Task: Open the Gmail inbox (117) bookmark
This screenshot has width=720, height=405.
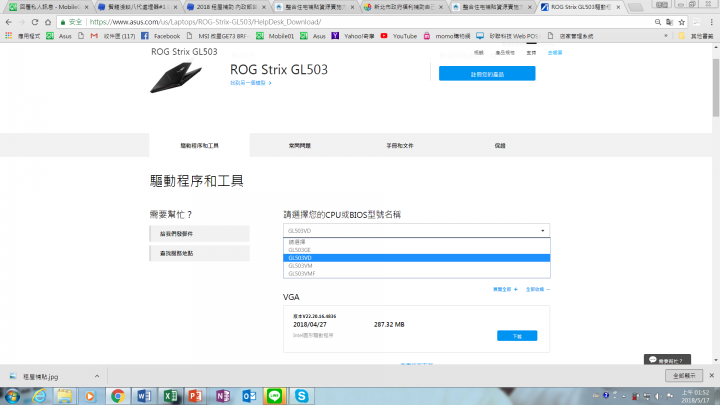Action: click(x=112, y=36)
